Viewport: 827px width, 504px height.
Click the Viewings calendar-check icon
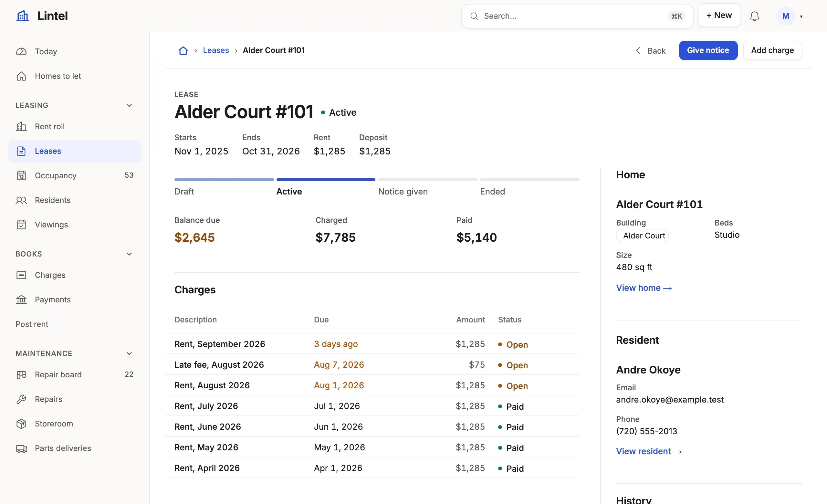[x=21, y=225]
